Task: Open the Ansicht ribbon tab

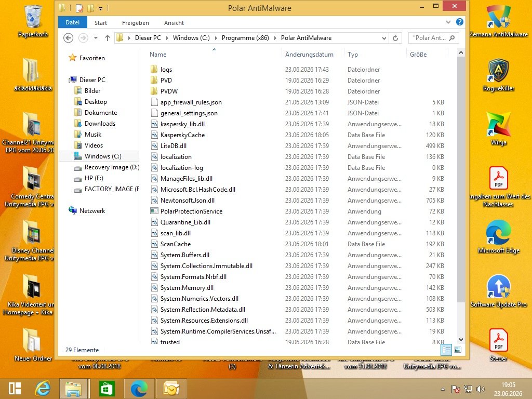Action: click(x=174, y=23)
